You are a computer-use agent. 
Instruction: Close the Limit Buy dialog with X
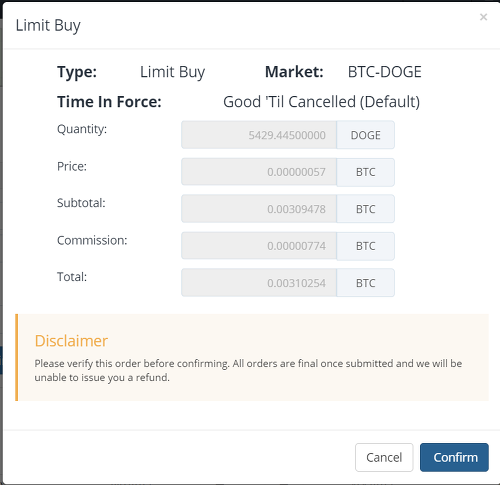(483, 17)
